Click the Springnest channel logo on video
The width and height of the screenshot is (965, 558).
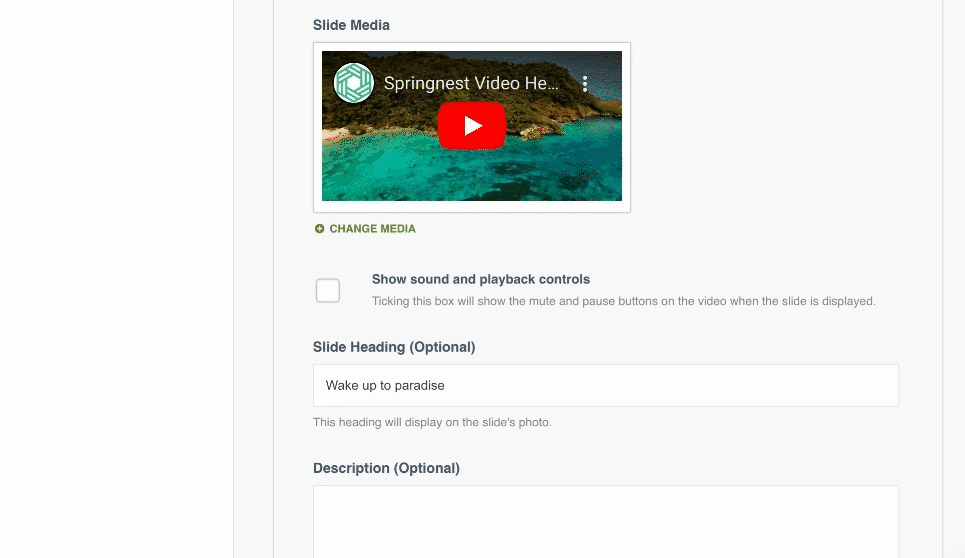353,83
